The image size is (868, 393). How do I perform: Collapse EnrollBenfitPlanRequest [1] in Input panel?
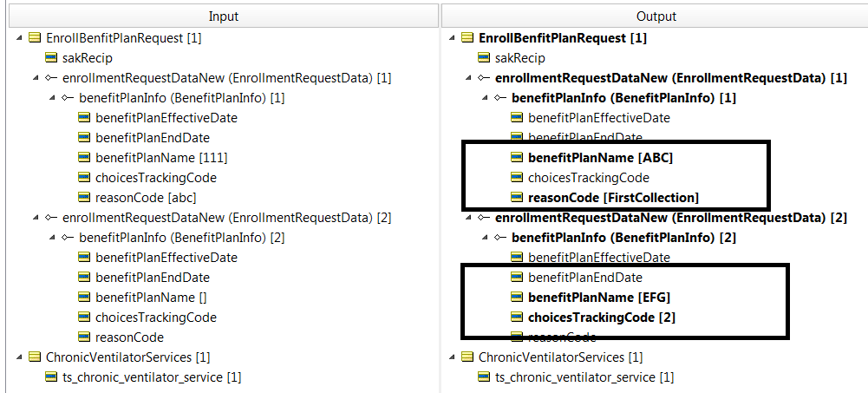20,38
